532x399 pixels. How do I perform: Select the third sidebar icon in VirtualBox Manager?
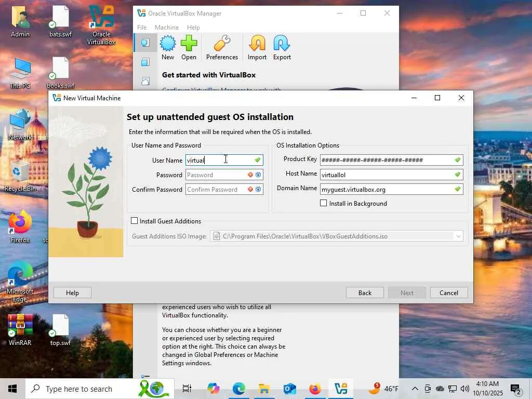click(x=145, y=81)
